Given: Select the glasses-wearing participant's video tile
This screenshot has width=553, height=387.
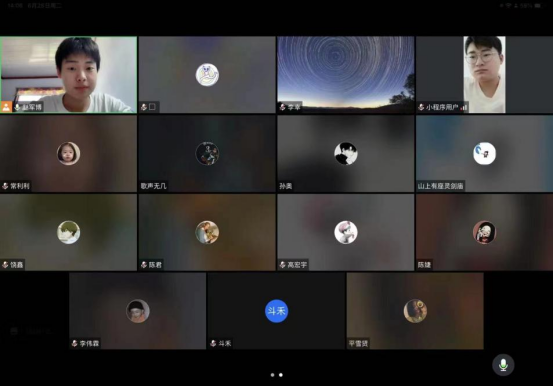Looking at the screenshot, I should click(484, 75).
